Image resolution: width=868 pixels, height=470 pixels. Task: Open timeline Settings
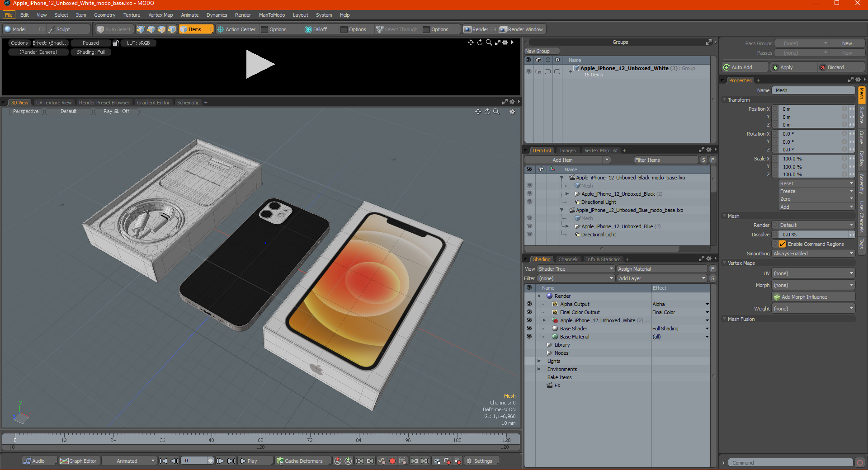click(x=482, y=461)
